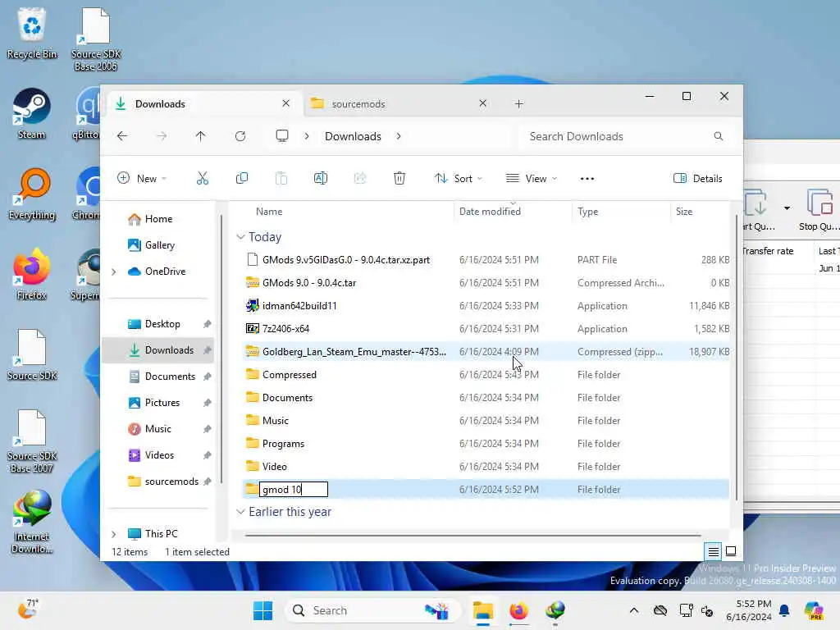Sort by the Size column header
The height and width of the screenshot is (630, 840).
684,212
